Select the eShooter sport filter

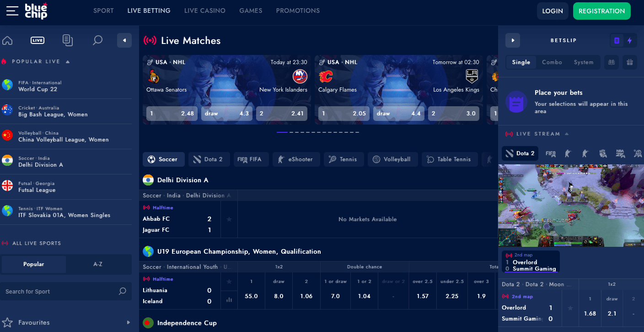point(296,159)
